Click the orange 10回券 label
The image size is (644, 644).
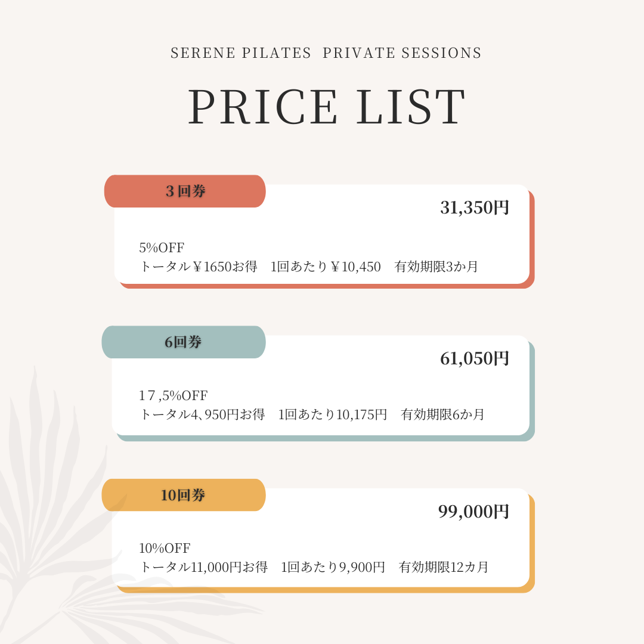(x=184, y=495)
